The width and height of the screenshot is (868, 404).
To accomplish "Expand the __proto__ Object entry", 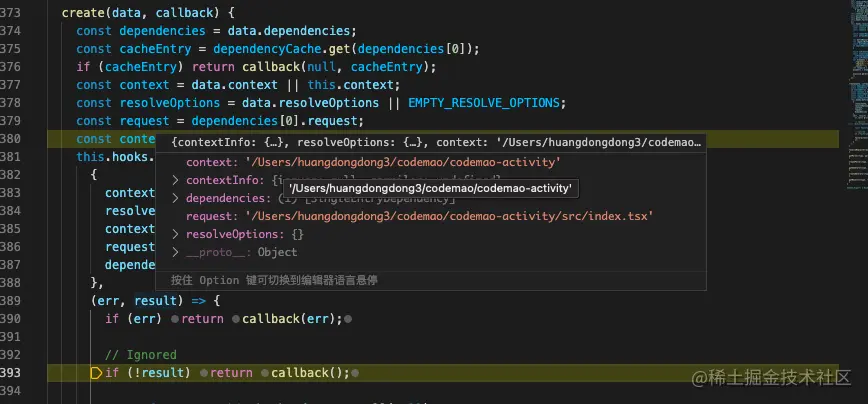I will pyautogui.click(x=175, y=252).
